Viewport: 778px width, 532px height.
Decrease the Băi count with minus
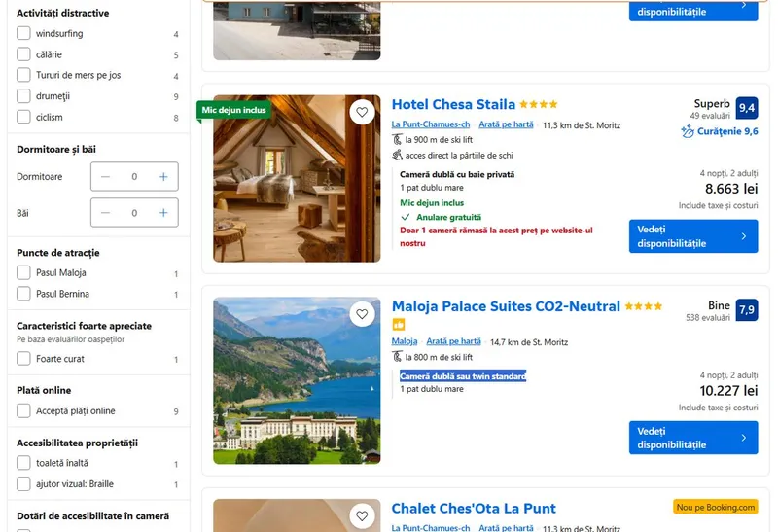pos(106,212)
